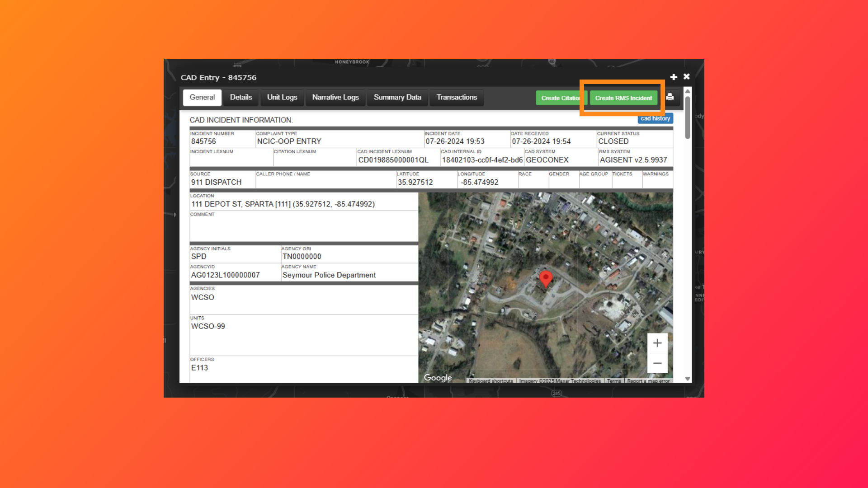Click the red location pin on map
Image resolution: width=868 pixels, height=488 pixels.
point(546,278)
